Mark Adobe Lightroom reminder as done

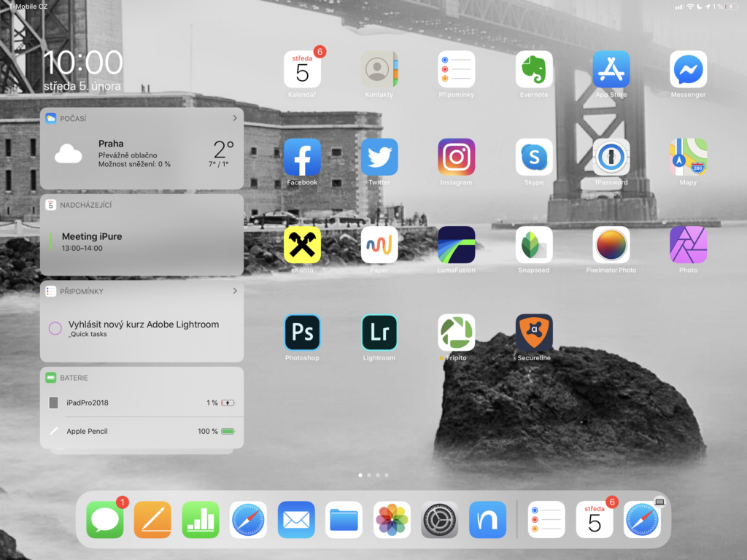coord(55,328)
